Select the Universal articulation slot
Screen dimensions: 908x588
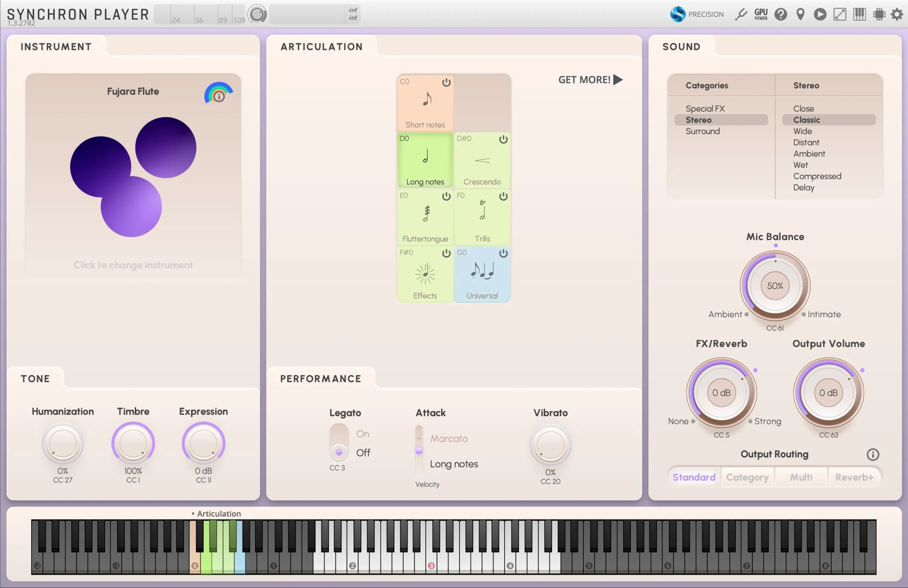(x=482, y=275)
